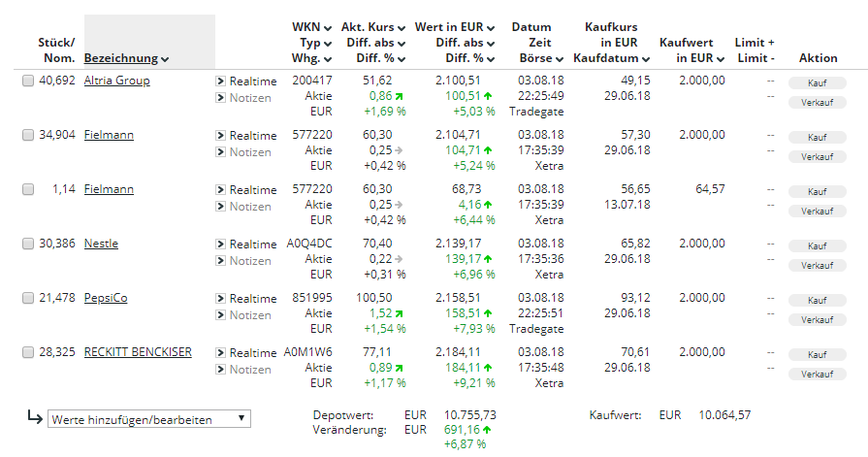Click Kauf button for RECKITT BENCKISER
Viewport: 868px width, 457px height.
click(817, 354)
